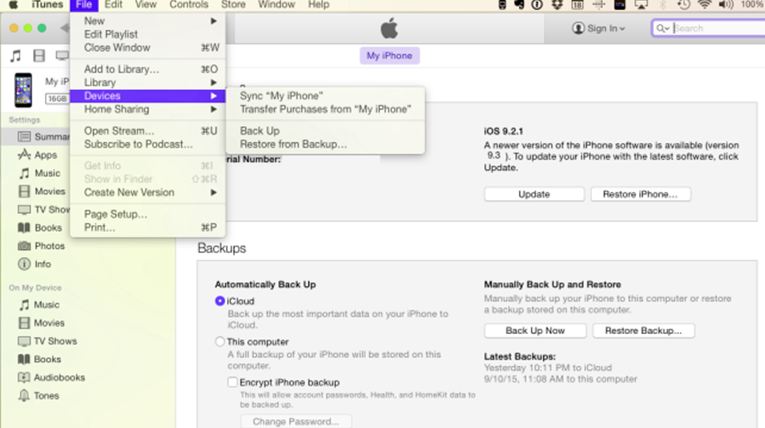This screenshot has height=428, width=765.
Task: Select Add to Library menu item
Action: pos(148,69)
